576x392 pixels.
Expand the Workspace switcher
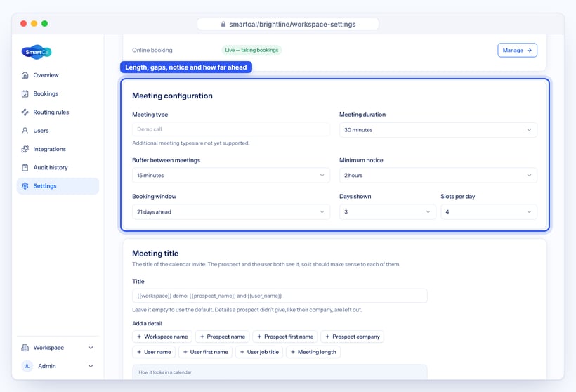[58, 348]
